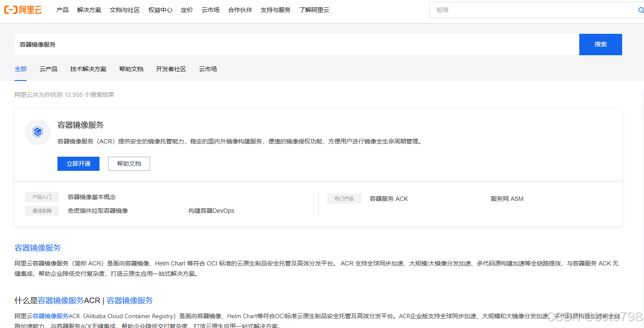Click the blue 搜索 button
The image size is (644, 328).
tap(600, 45)
